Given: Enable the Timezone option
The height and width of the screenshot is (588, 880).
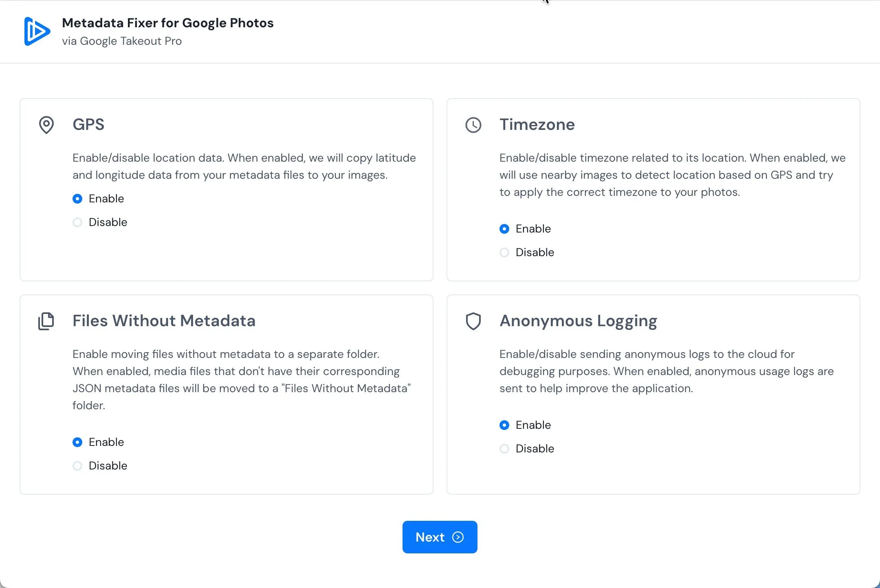Looking at the screenshot, I should (x=504, y=229).
